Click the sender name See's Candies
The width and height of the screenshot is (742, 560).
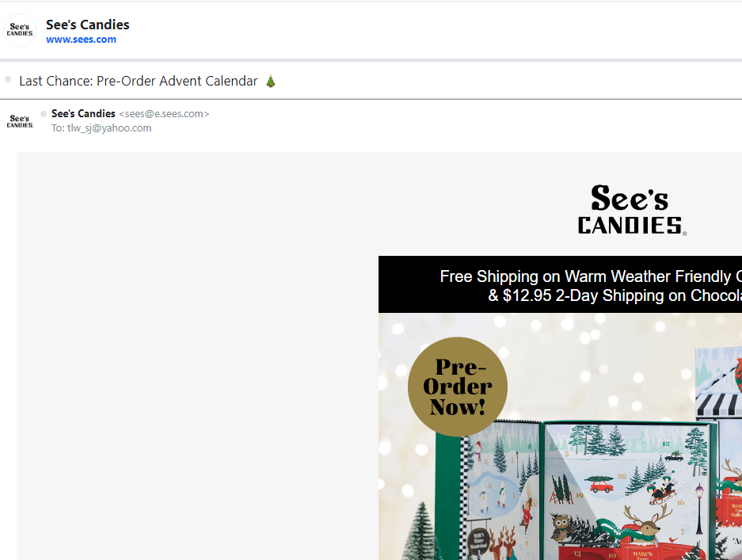click(x=83, y=113)
